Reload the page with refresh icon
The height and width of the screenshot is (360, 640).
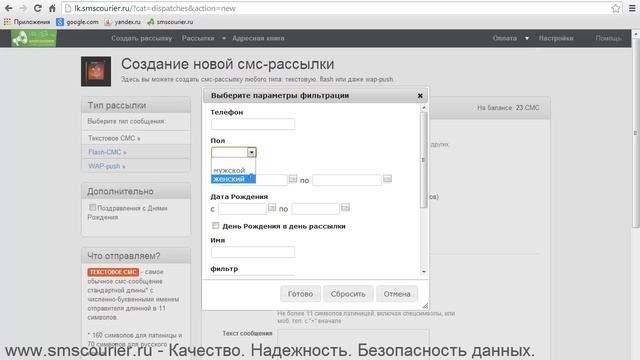(x=38, y=8)
